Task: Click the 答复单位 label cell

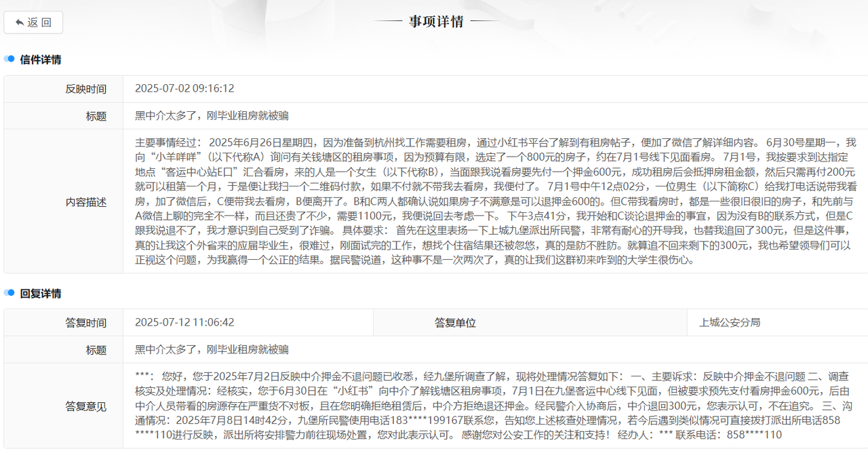Action: point(455,323)
